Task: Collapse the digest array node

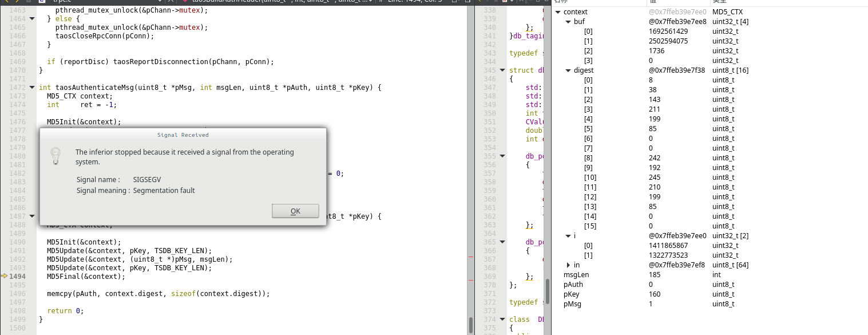Action: [568, 70]
